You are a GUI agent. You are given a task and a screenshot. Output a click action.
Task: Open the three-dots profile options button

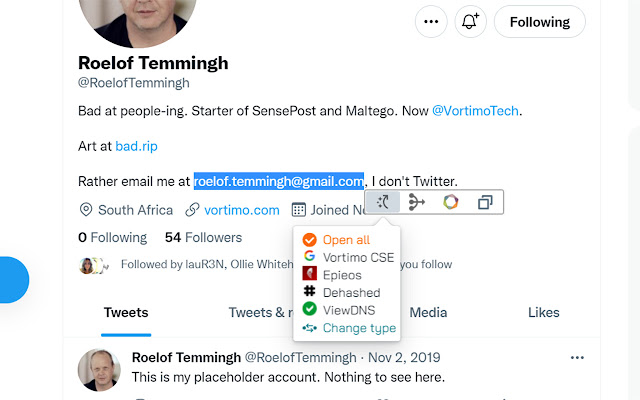point(431,22)
